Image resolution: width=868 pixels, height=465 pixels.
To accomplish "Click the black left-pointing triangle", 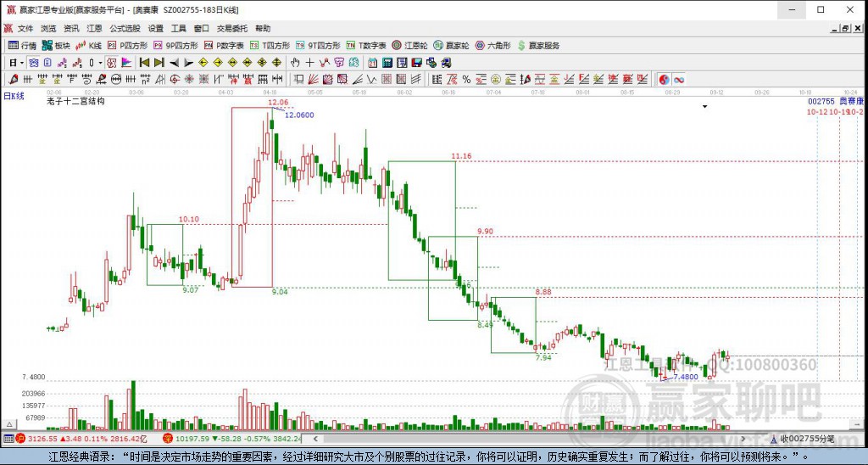I will (x=174, y=62).
